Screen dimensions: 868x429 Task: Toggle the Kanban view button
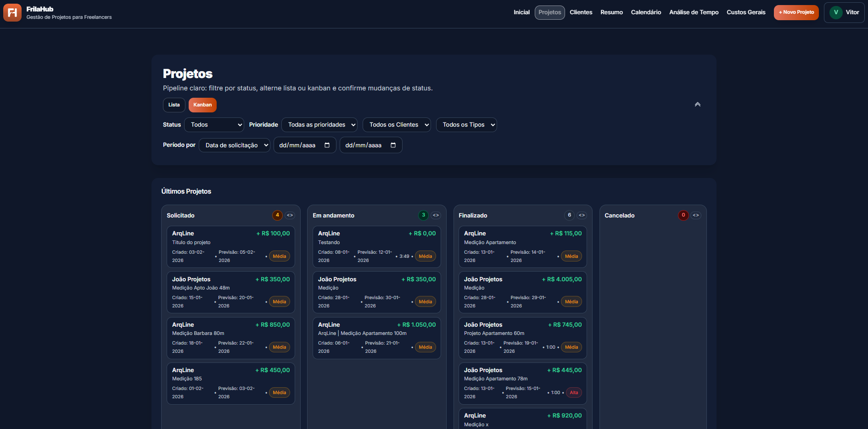pos(202,105)
